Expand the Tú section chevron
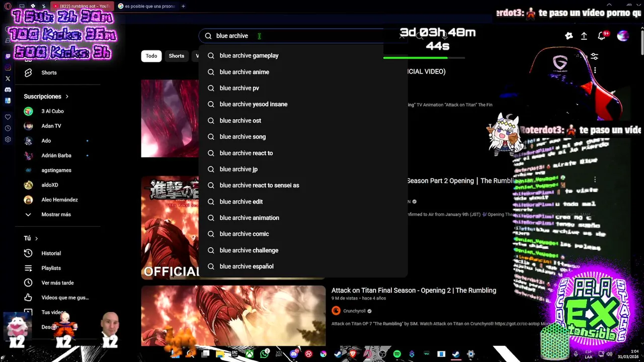 tap(36, 238)
